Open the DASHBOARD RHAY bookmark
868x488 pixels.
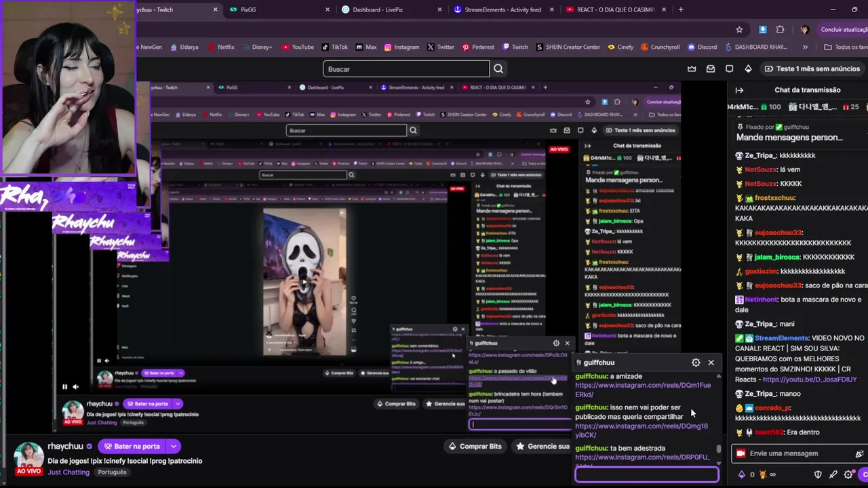tap(755, 47)
